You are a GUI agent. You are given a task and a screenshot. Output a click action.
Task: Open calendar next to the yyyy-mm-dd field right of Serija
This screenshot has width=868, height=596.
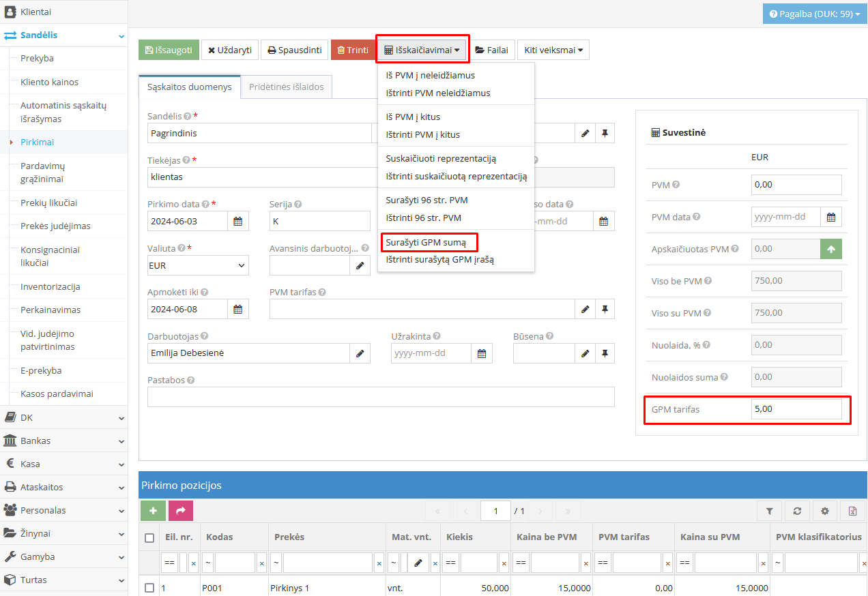pos(604,221)
